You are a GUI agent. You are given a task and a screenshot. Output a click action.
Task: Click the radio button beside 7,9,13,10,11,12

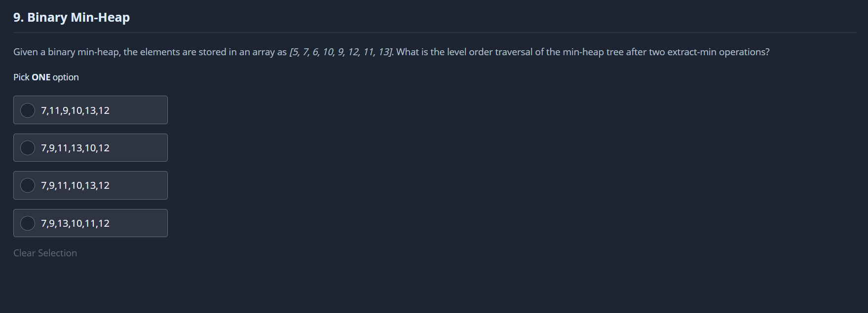point(28,223)
